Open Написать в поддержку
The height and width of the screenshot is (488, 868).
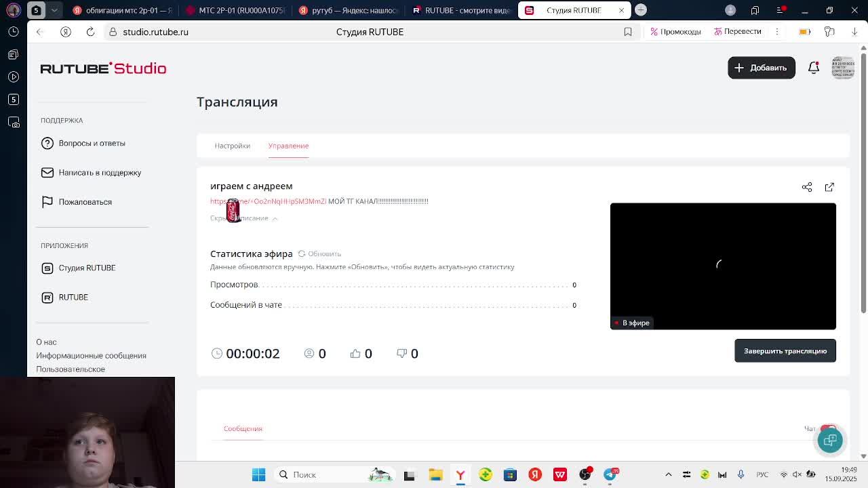(91, 173)
